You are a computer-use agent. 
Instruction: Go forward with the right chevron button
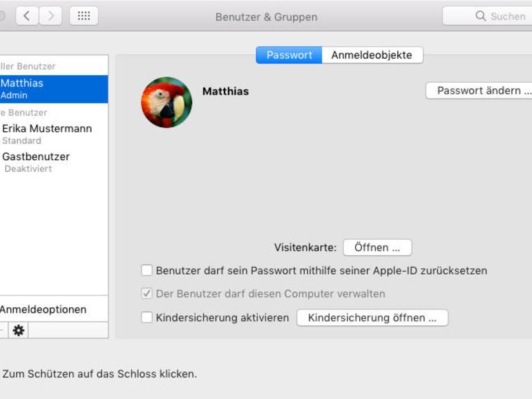(50, 16)
